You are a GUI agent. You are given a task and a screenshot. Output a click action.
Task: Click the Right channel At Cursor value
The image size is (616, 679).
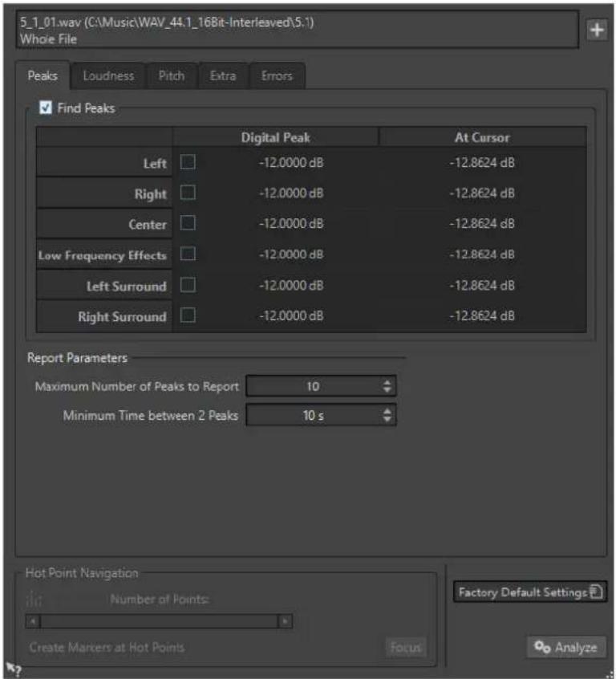482,193
